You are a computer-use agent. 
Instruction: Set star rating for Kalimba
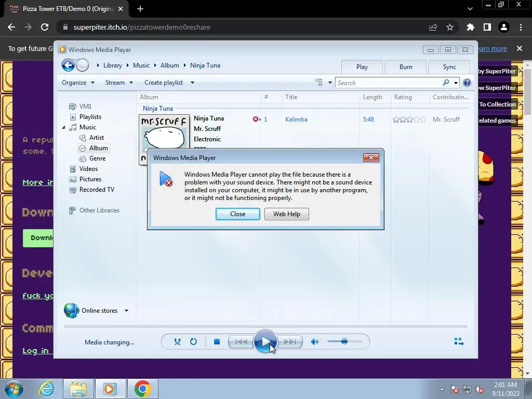pos(409,119)
